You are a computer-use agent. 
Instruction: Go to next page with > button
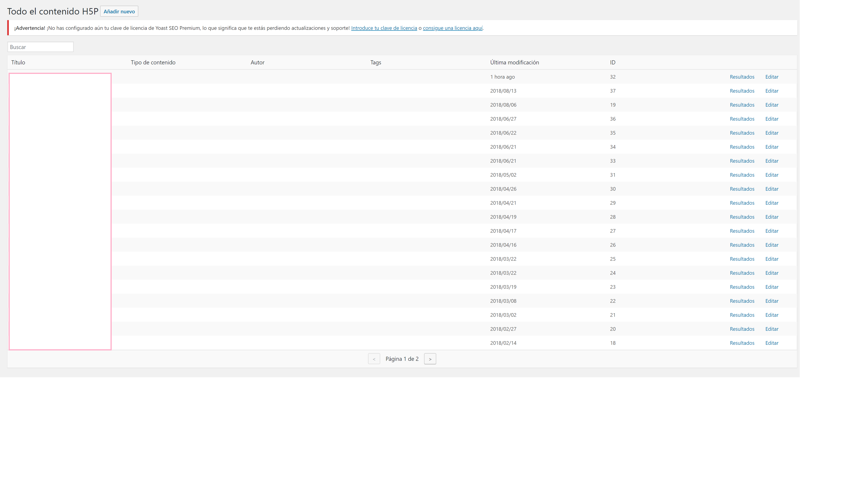430,359
